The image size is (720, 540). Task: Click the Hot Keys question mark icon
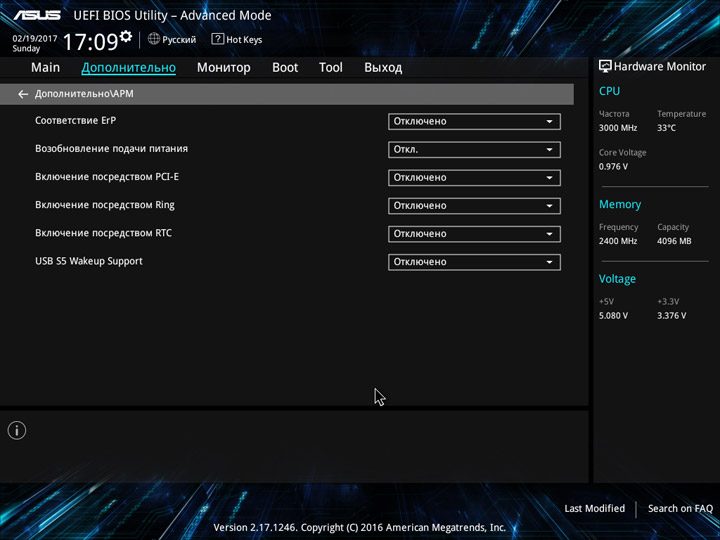(217, 39)
